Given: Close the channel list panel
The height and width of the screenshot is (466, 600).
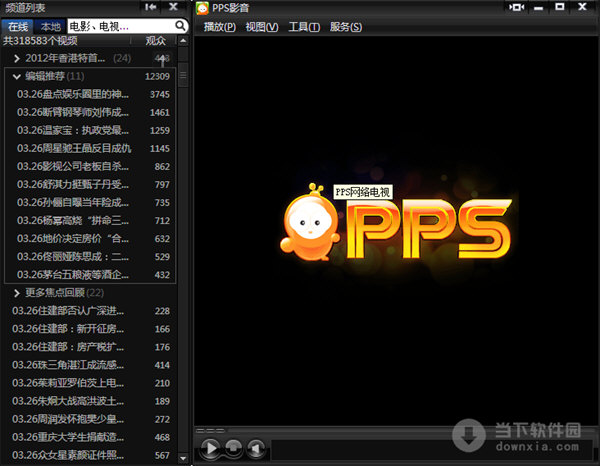Looking at the screenshot, I should 174,7.
